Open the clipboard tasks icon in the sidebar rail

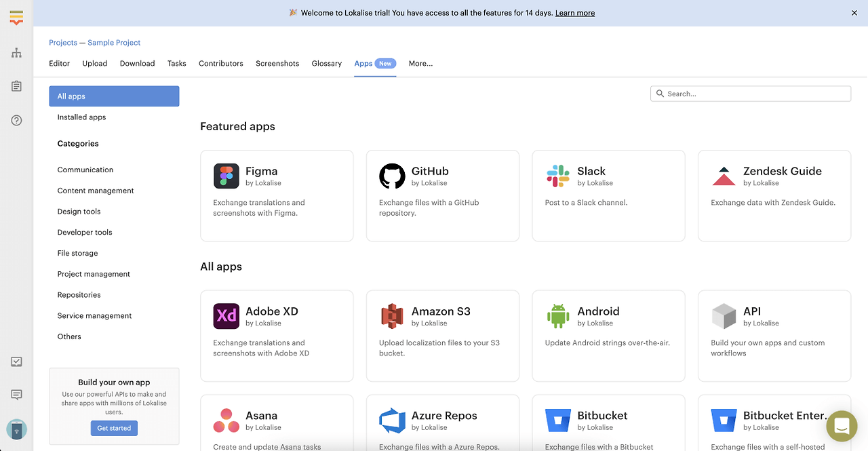tap(16, 86)
